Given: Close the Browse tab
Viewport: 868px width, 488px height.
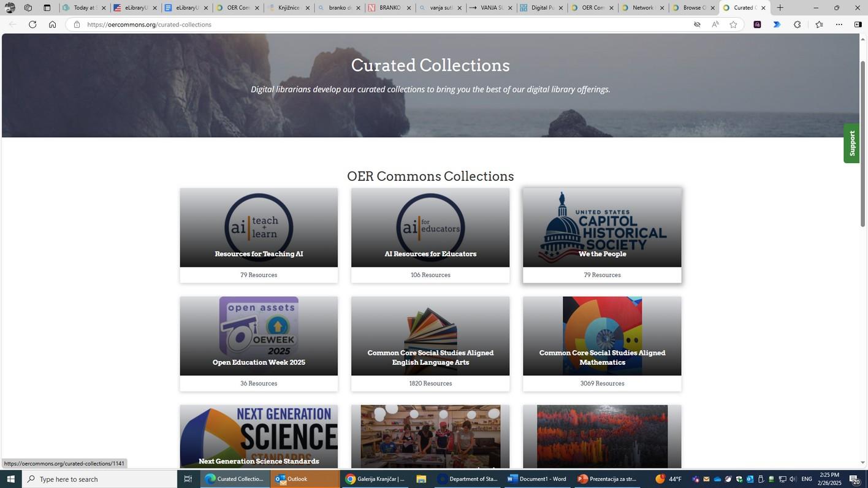Looking at the screenshot, I should pyautogui.click(x=712, y=8).
